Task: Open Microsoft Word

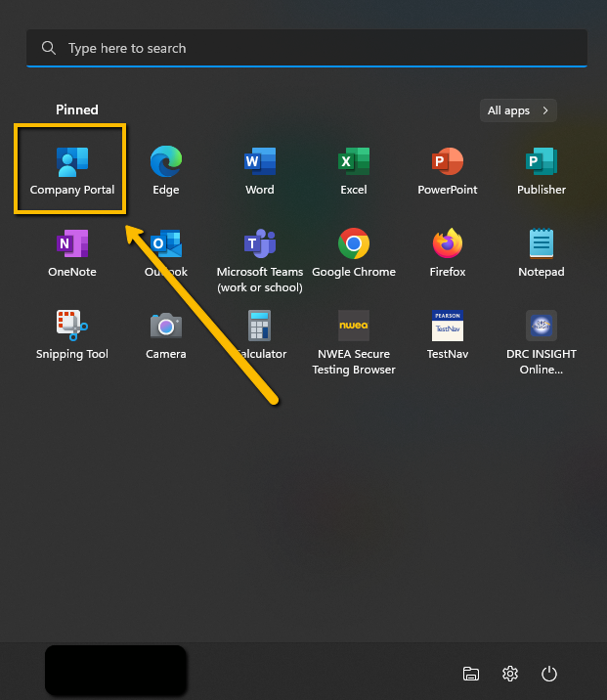Action: pyautogui.click(x=259, y=168)
